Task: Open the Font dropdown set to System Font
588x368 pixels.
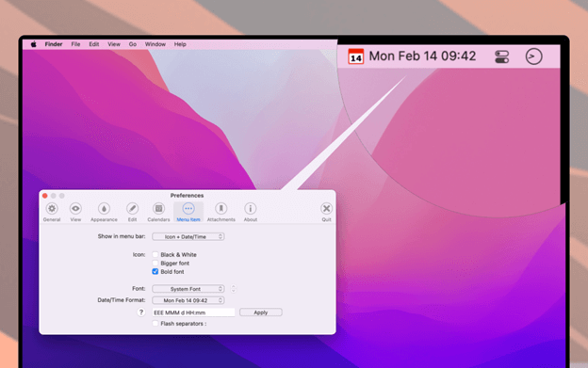Action: [x=188, y=289]
